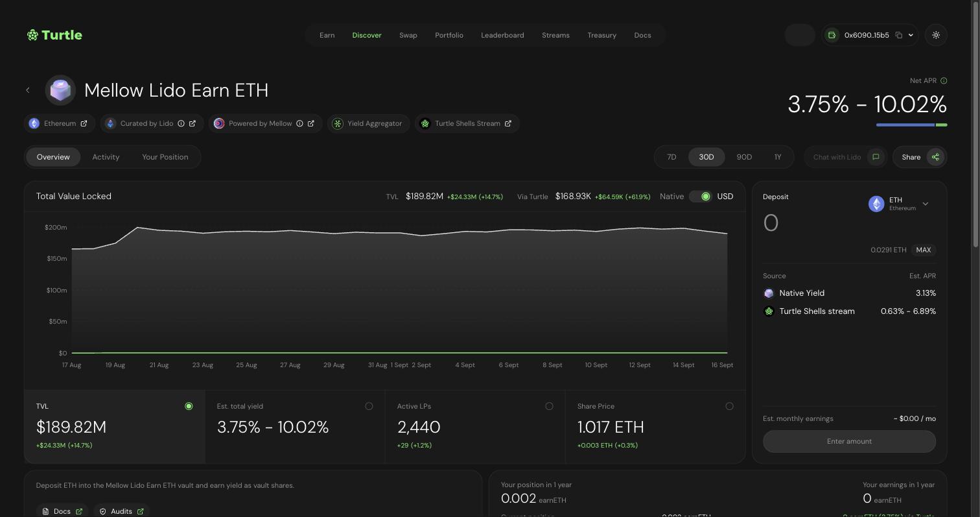Toggle Native/USD currency switch
The width and height of the screenshot is (980, 517).
701,197
